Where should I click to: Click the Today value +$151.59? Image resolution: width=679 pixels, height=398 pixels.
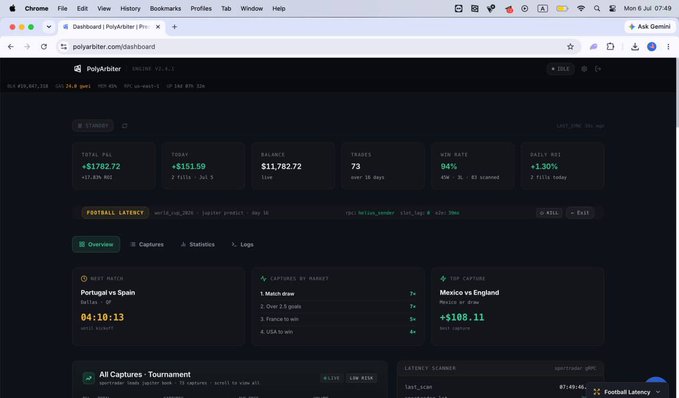(188, 166)
